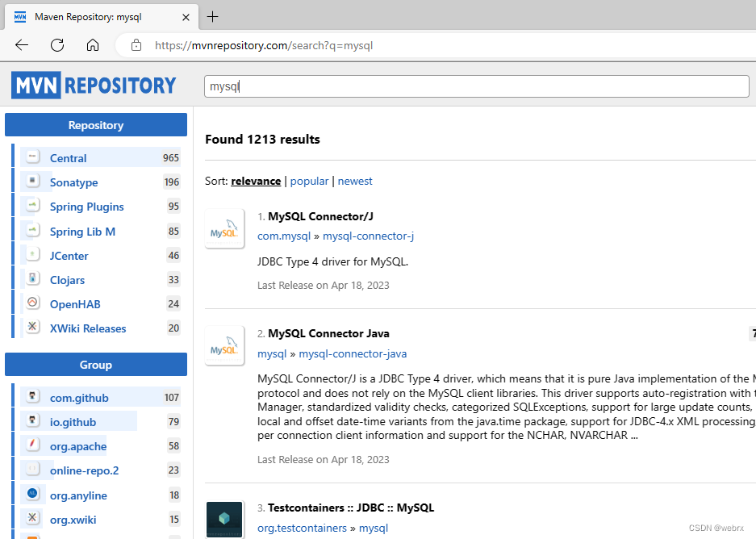The height and width of the screenshot is (539, 756).
Task: Click the com.github count 107
Action: [172, 398]
